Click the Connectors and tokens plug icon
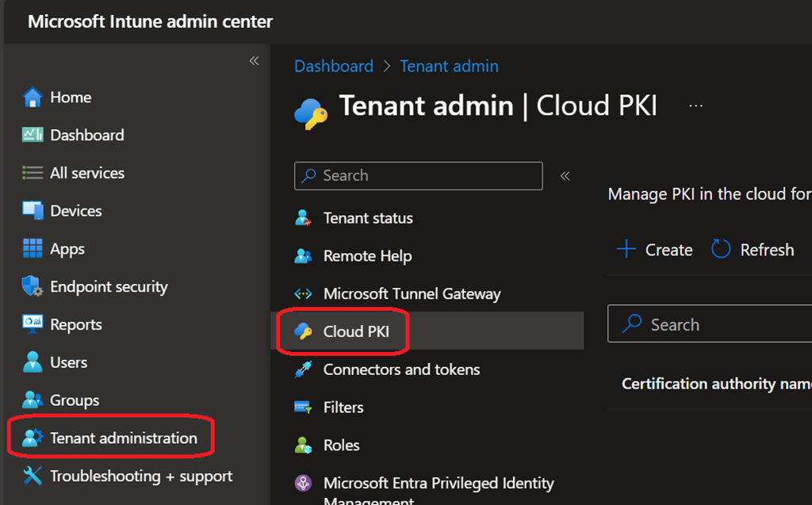812x505 pixels. tap(303, 369)
